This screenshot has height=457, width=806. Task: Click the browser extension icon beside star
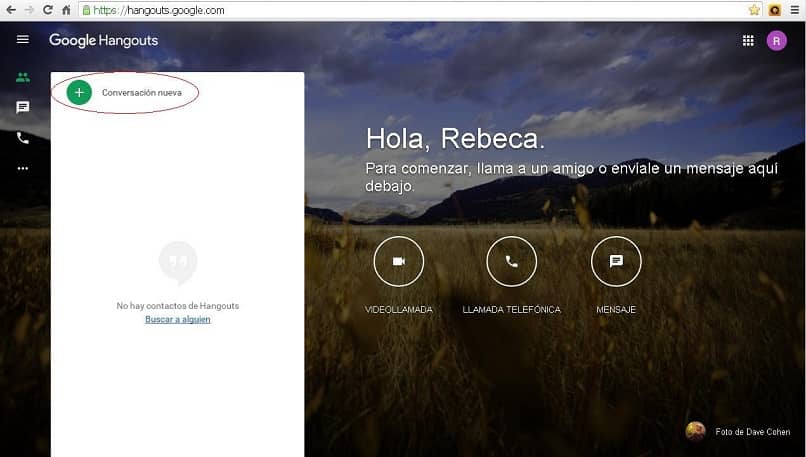(775, 10)
